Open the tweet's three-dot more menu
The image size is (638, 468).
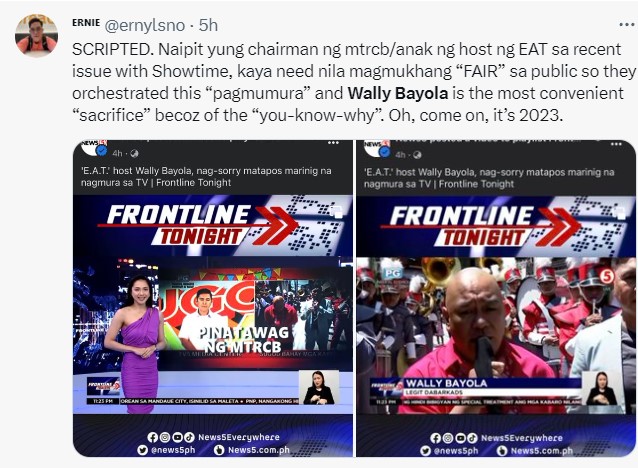pos(627,25)
